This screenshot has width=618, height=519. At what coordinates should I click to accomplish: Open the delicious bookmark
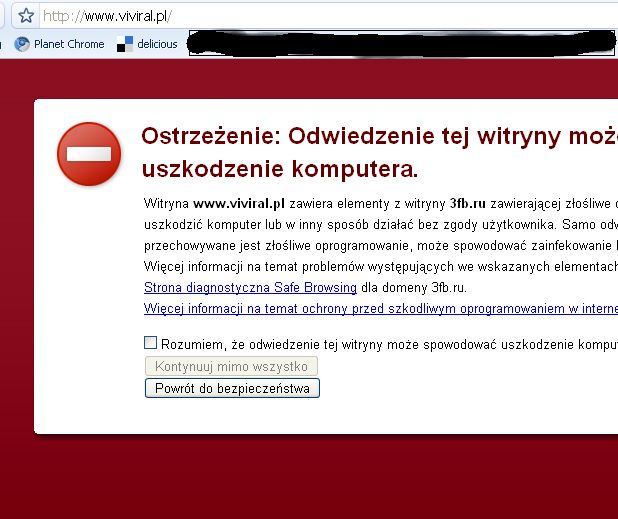(147, 44)
